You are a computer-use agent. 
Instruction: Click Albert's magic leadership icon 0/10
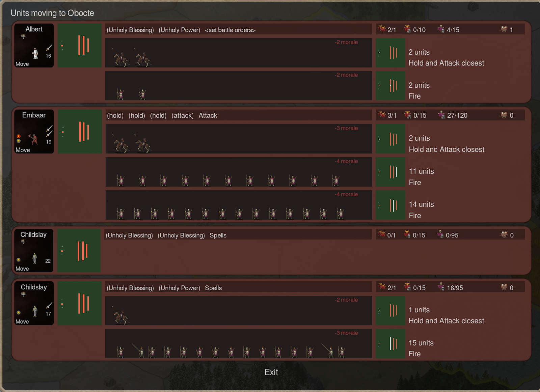407,29
